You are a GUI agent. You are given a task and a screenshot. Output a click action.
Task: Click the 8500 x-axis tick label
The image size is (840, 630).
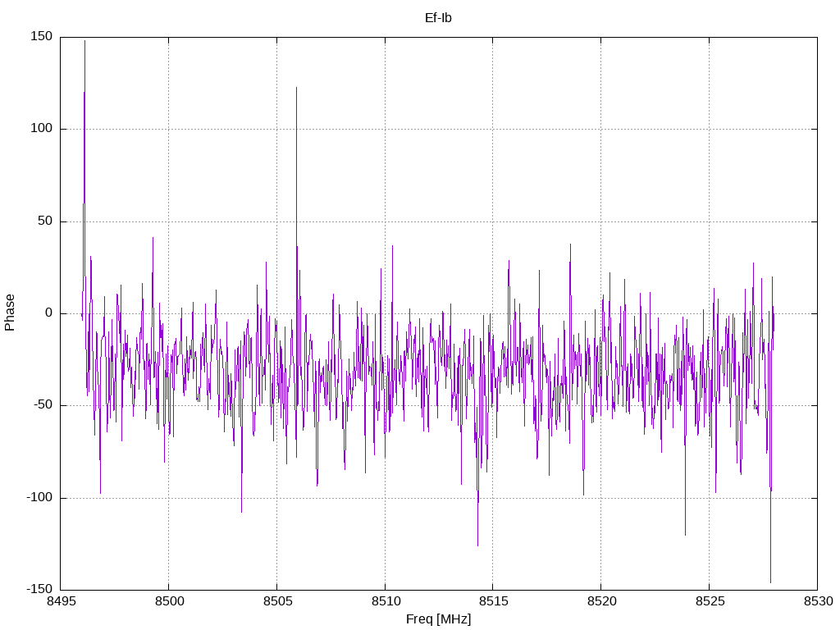(x=169, y=601)
